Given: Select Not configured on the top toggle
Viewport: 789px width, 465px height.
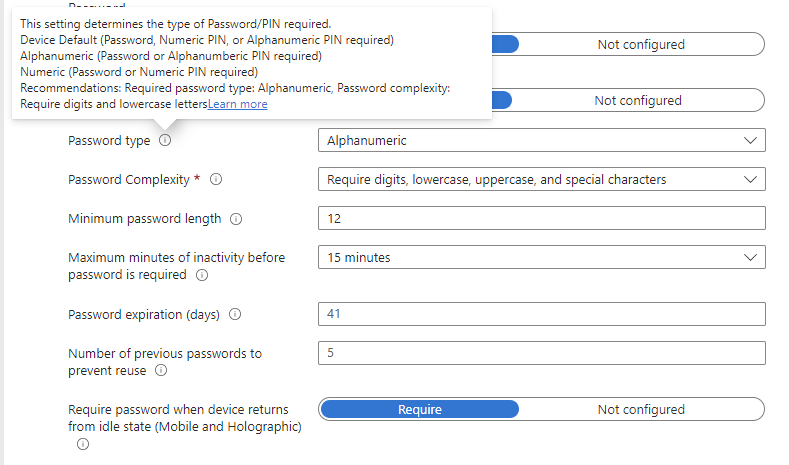Looking at the screenshot, I should (641, 44).
